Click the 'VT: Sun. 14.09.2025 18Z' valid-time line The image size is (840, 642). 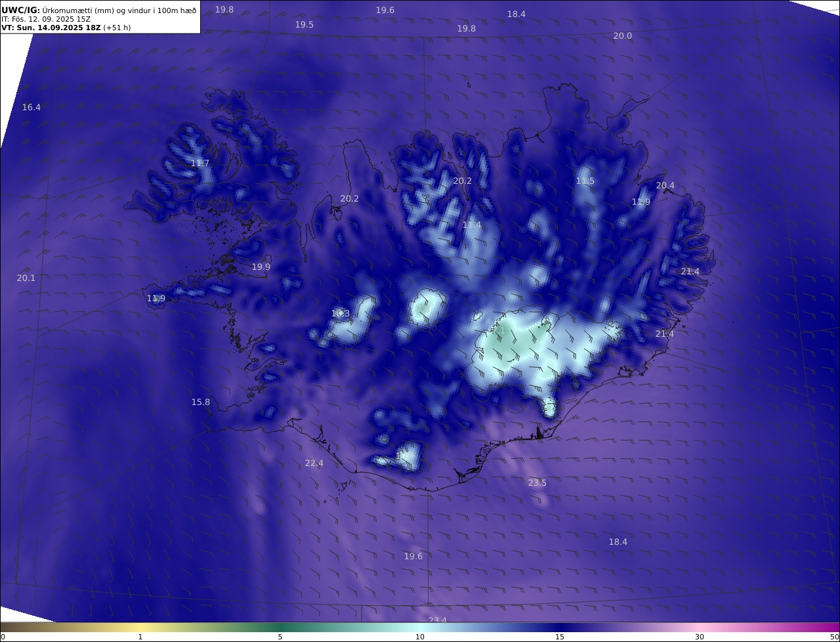[51, 28]
